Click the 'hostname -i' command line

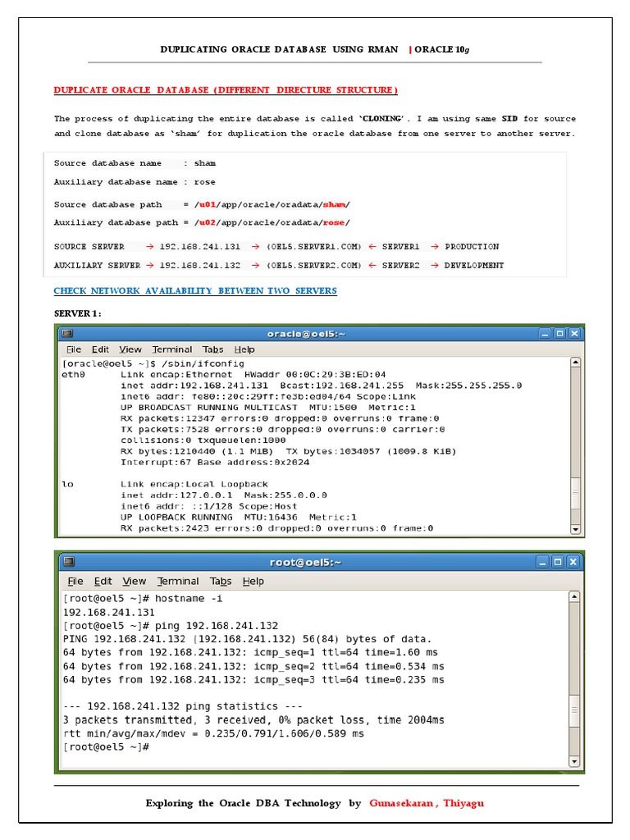coord(143,598)
